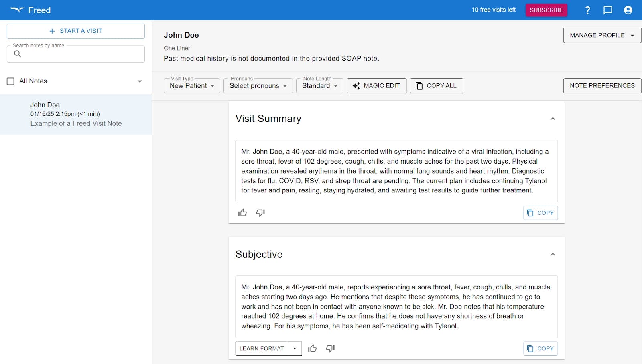Collapse the Subjective section
The image size is (642, 364).
(553, 254)
